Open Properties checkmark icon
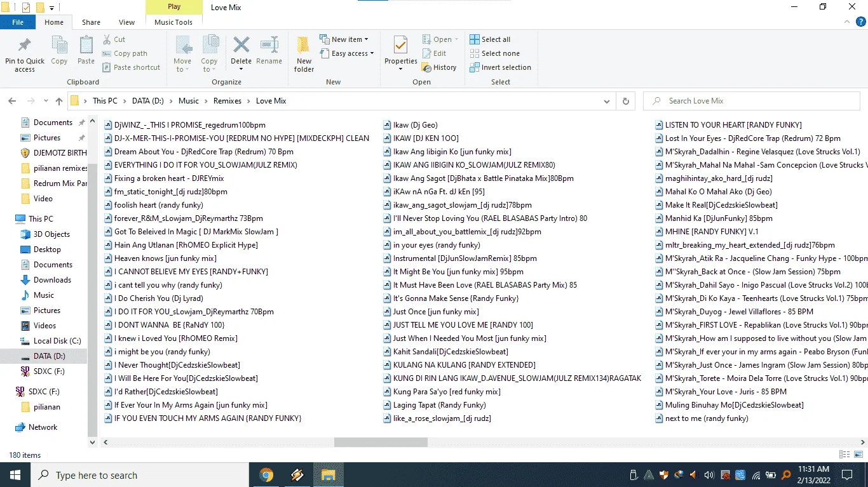The image size is (868, 487). [400, 45]
